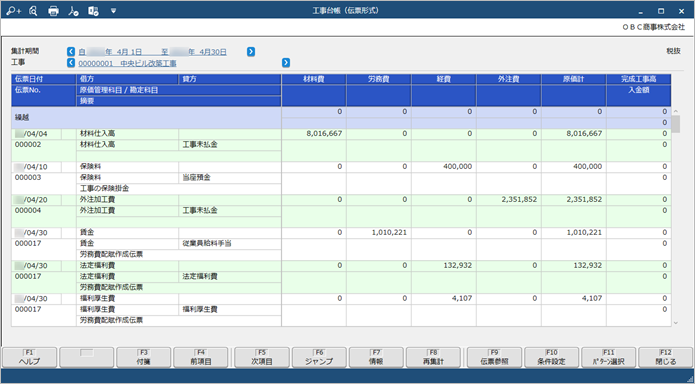Select slip number 000004

click(x=28, y=210)
